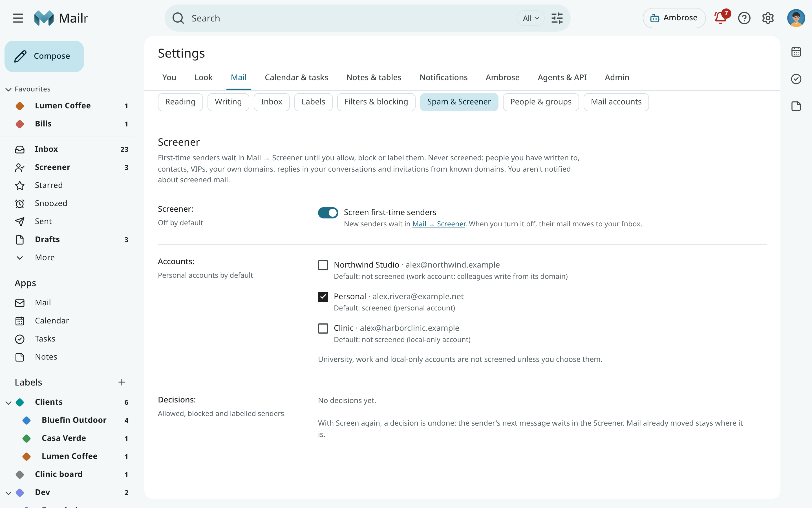The height and width of the screenshot is (508, 812).
Task: Open the hamburger main menu
Action: point(18,18)
